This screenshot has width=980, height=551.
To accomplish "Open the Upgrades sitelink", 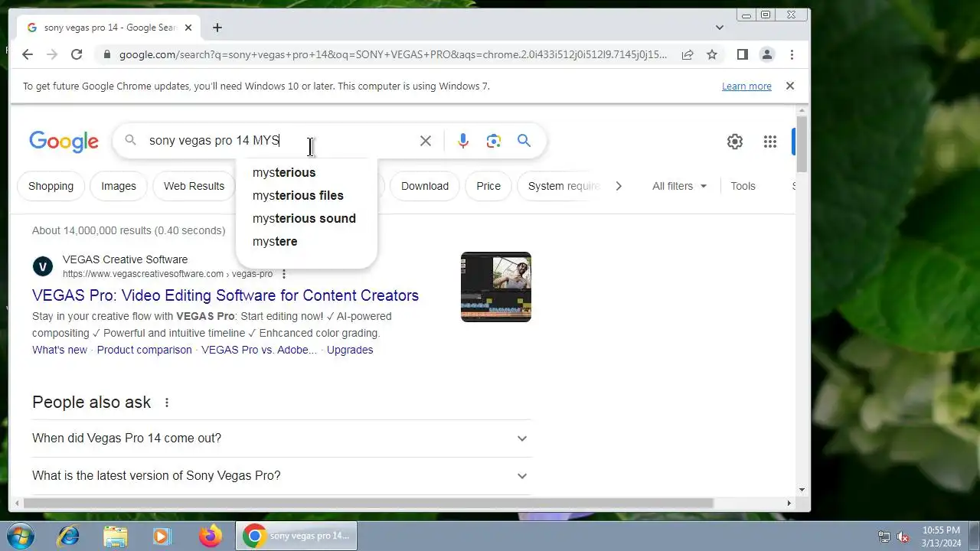I will coord(350,350).
